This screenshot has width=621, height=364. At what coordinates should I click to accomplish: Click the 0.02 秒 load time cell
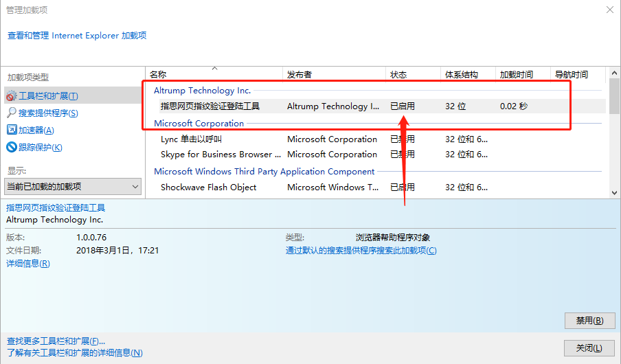[514, 106]
